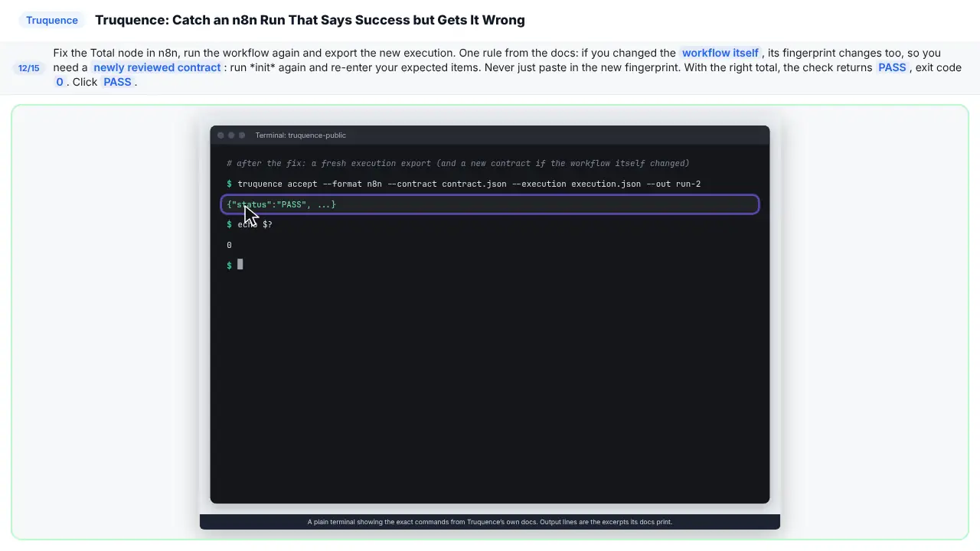Click the grey "# after the fix" comment line
Image resolution: width=980 pixels, height=551 pixels.
[x=458, y=163]
